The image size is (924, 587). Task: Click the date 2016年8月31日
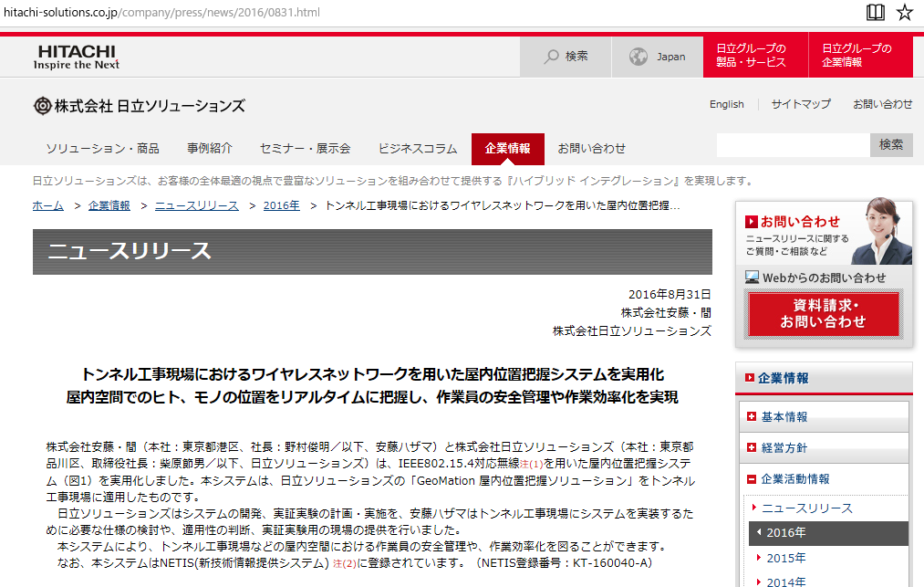coord(670,294)
